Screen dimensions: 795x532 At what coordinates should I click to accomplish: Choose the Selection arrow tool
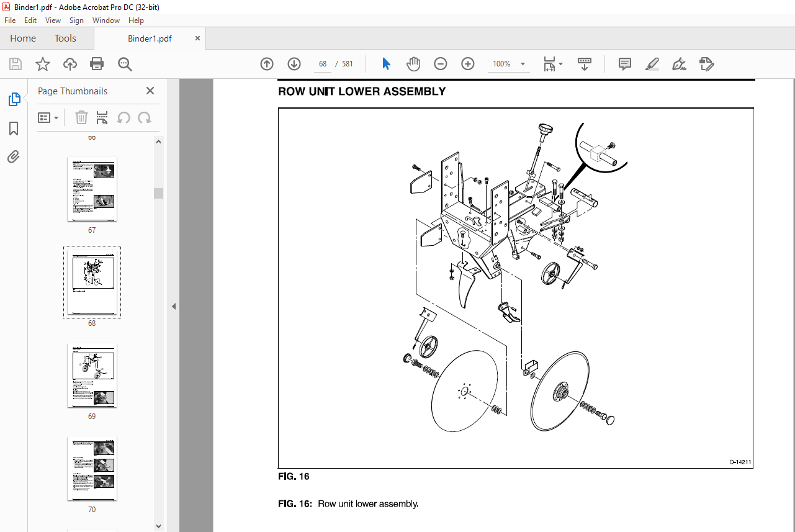point(386,64)
